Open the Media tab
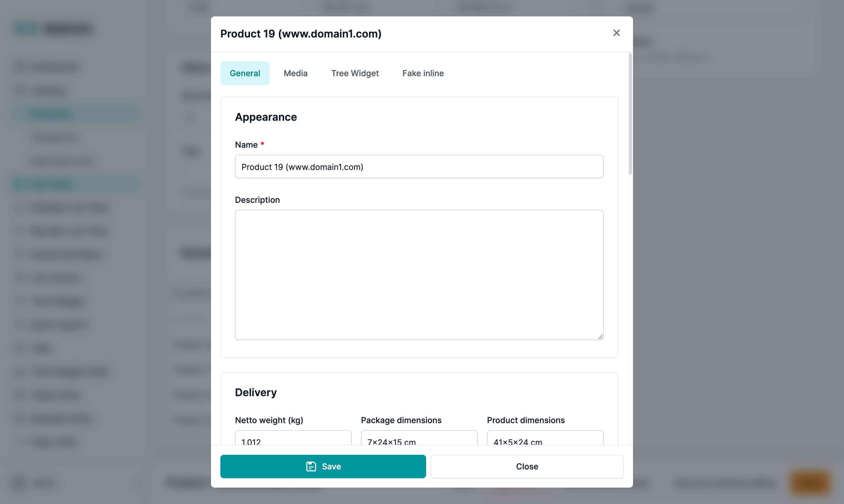The image size is (844, 504). pyautogui.click(x=295, y=73)
